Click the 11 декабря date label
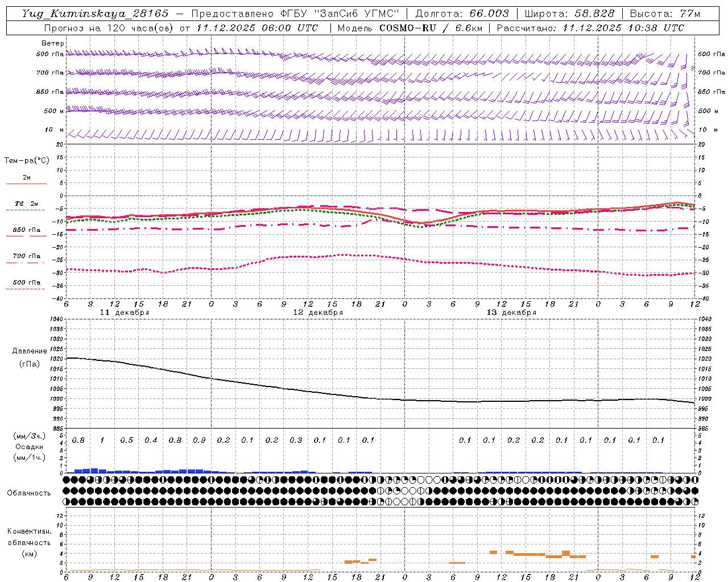 [125, 313]
